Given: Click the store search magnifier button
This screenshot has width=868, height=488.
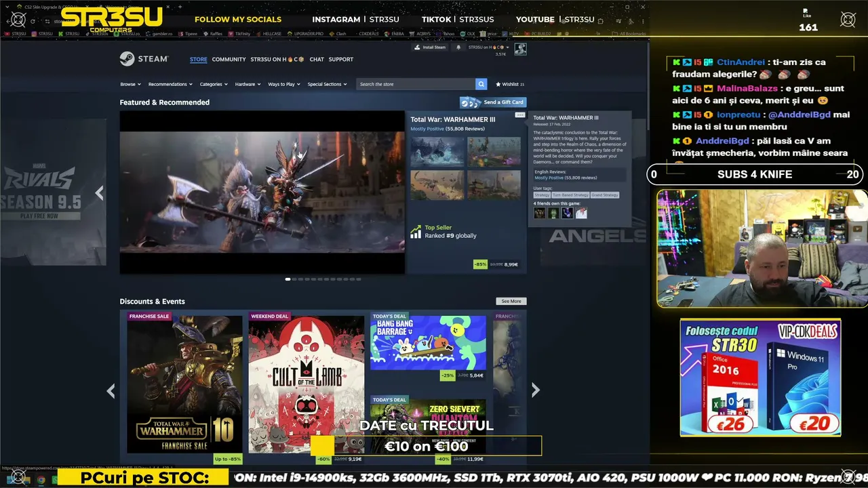Looking at the screenshot, I should (x=481, y=84).
